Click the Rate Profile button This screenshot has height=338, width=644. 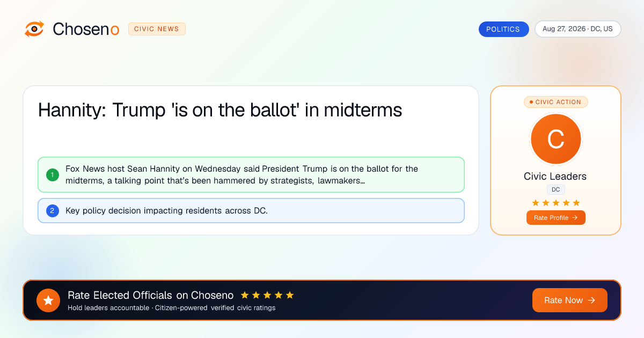(556, 218)
